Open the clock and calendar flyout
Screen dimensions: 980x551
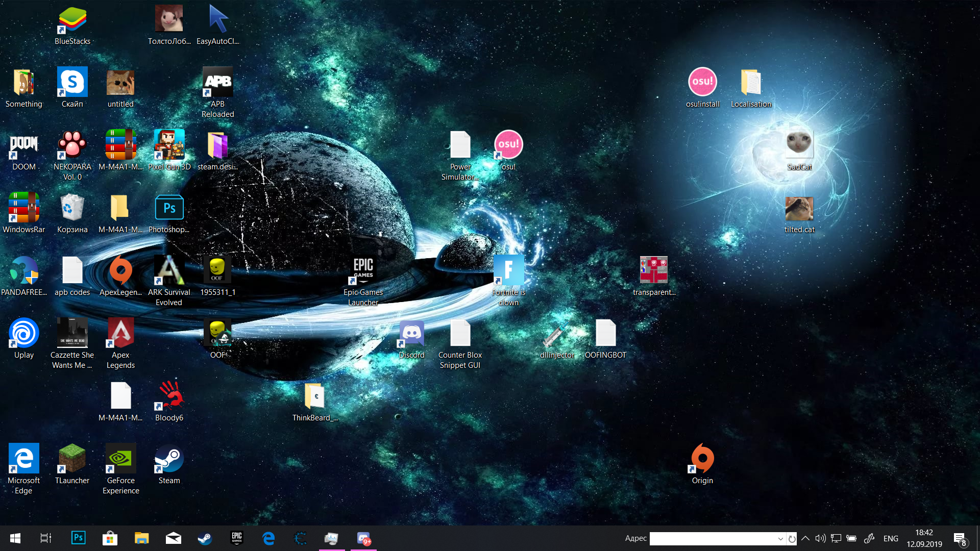924,538
